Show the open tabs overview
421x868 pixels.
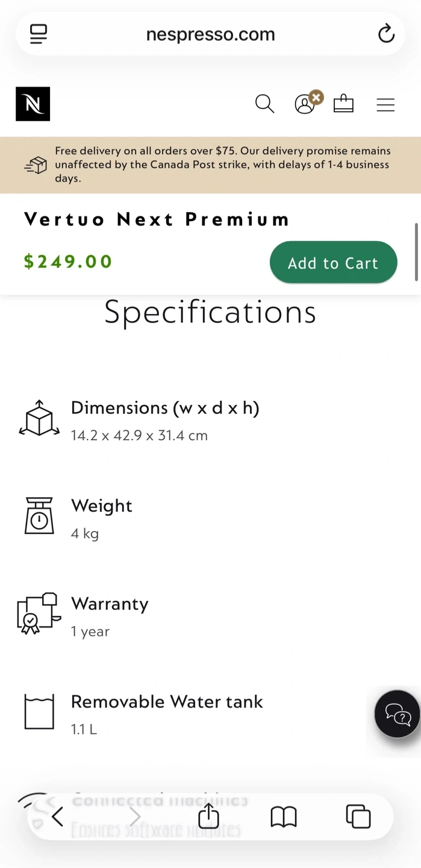click(358, 817)
